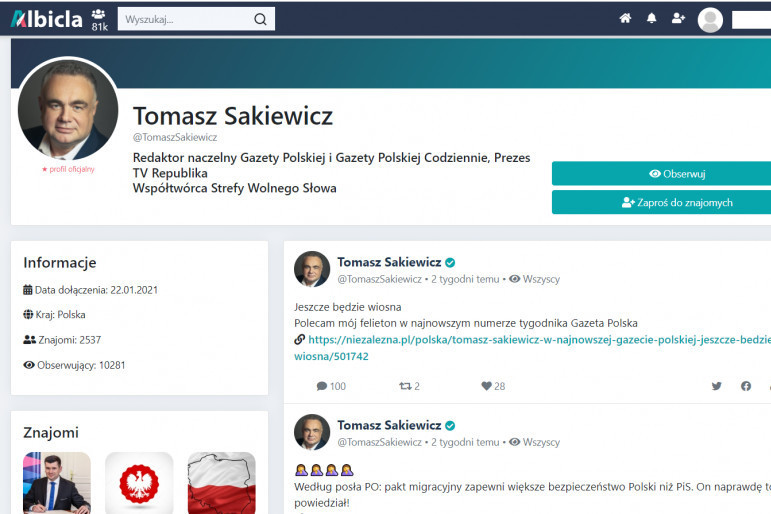Open the 81k members icon
This screenshot has width=771, height=514.
coord(99,19)
